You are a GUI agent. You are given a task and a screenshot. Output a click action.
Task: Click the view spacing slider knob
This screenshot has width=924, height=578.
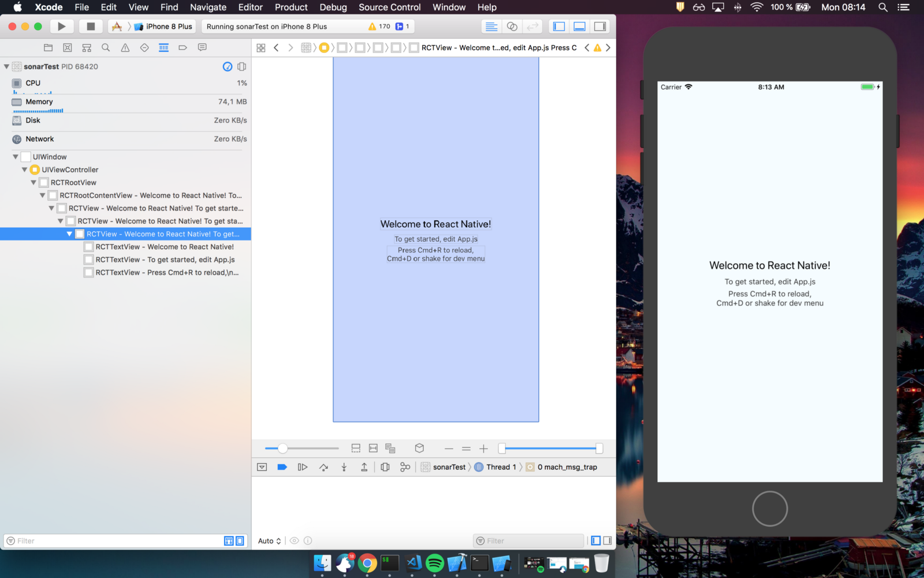click(x=282, y=449)
